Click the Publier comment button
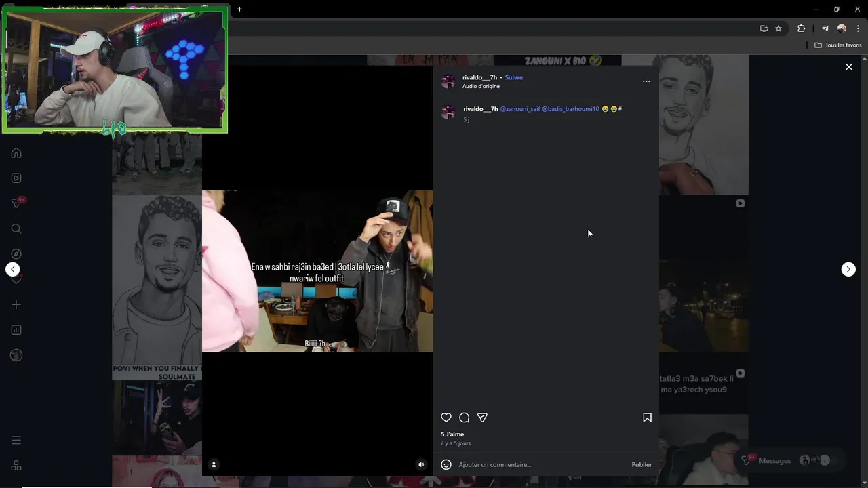 (642, 464)
